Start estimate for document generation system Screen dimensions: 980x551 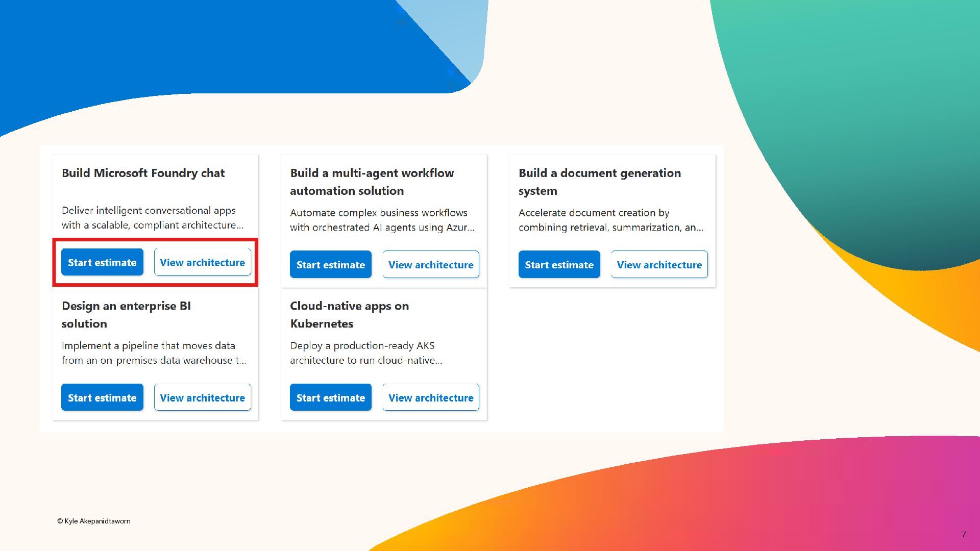coord(559,265)
